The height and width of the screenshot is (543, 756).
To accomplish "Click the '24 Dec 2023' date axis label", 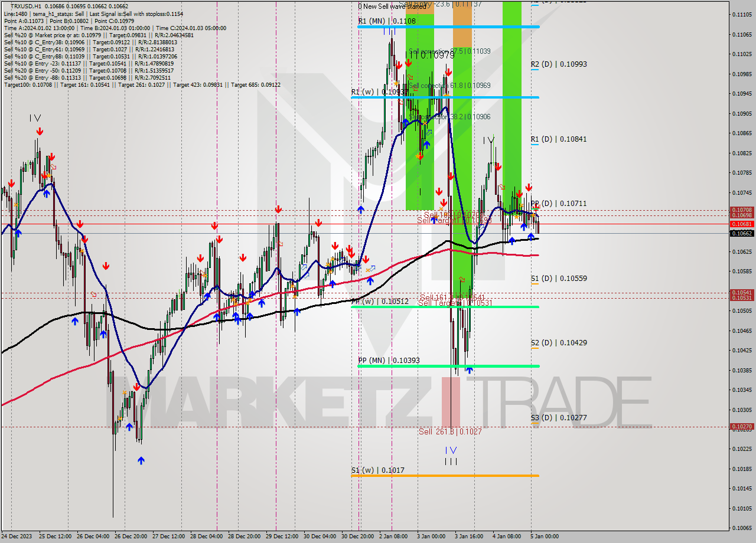I will (16, 537).
